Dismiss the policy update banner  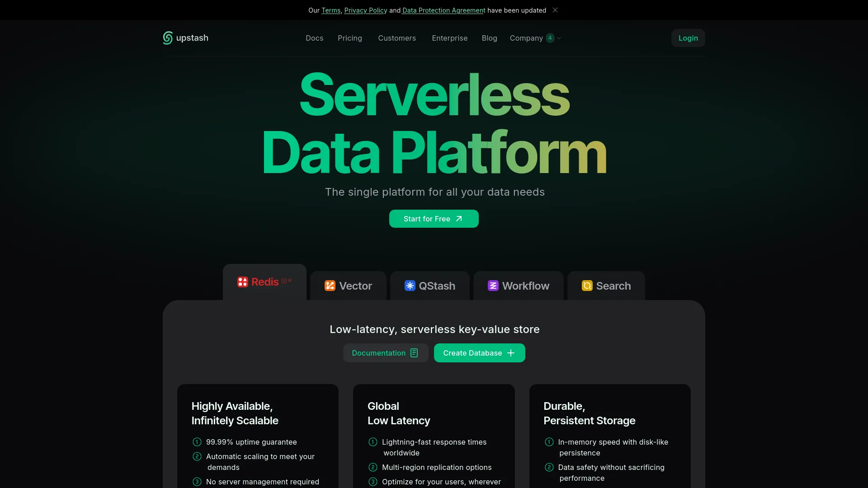coord(555,10)
